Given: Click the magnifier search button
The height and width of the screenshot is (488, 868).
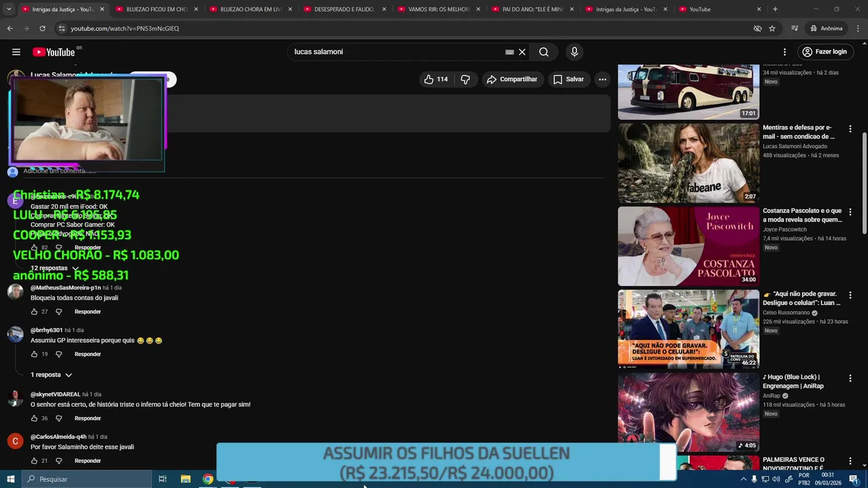Looking at the screenshot, I should [544, 52].
